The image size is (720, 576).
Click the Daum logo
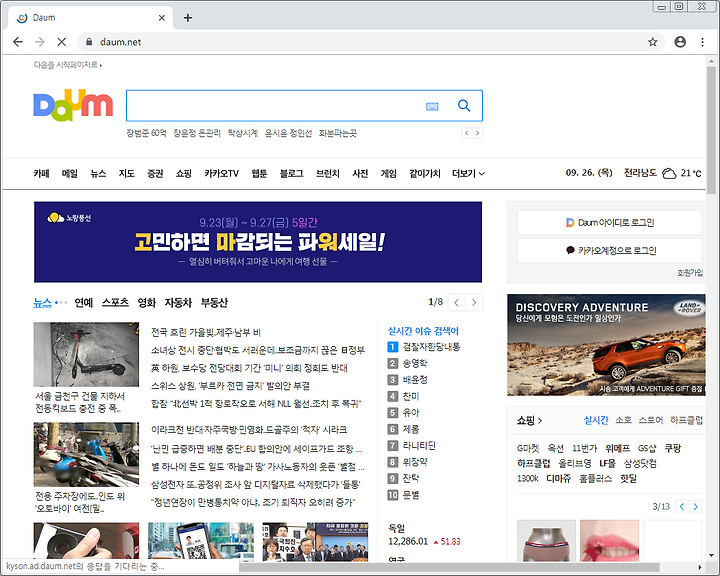pos(73,105)
